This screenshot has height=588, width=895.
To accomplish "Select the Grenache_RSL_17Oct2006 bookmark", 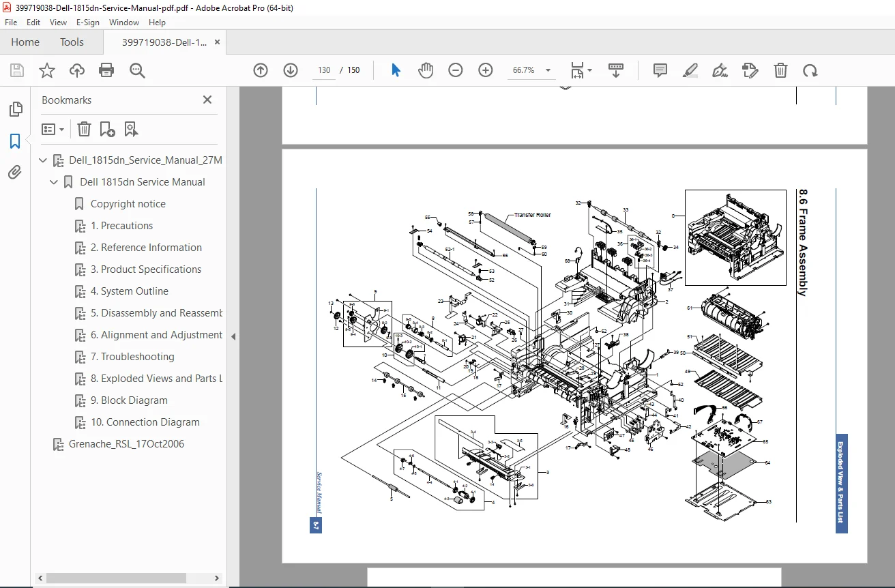I will click(127, 444).
